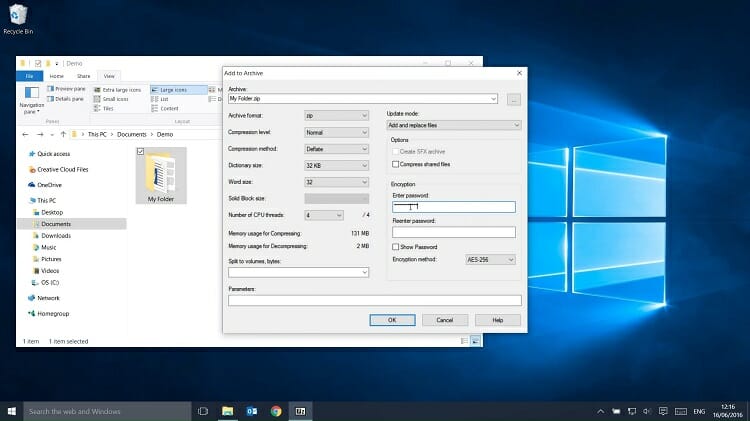Enable the Show Password checkbox
The width and height of the screenshot is (750, 421).
(x=394, y=246)
